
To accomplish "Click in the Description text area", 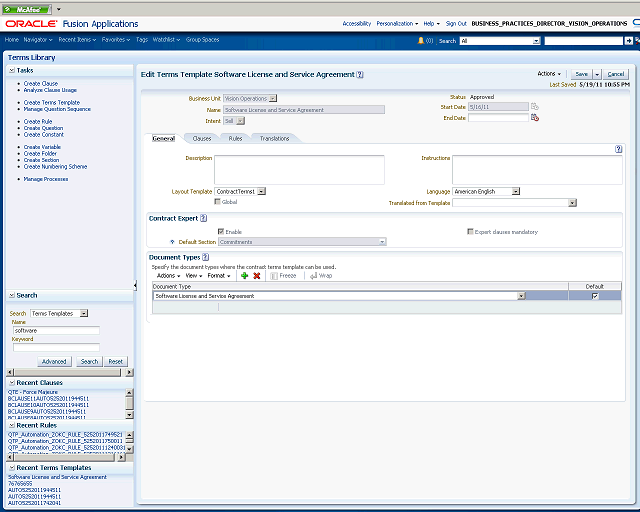I will [299, 169].
